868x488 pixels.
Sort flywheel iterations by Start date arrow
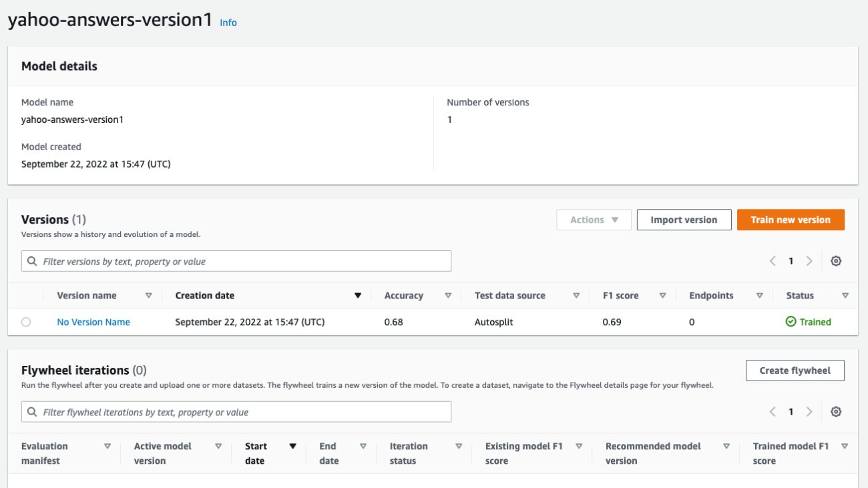[x=292, y=447]
